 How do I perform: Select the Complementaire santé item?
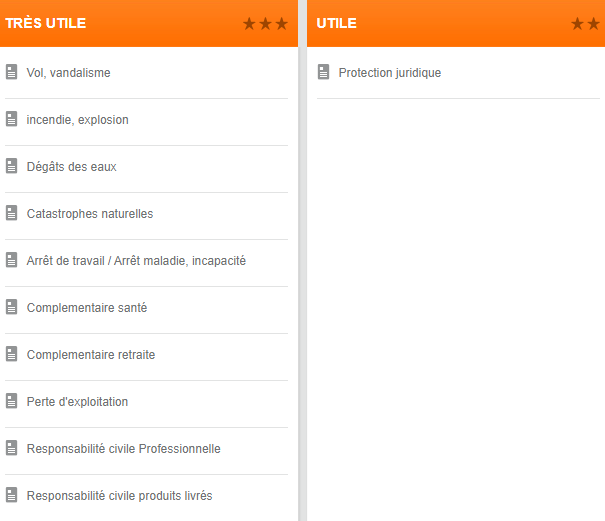(87, 308)
